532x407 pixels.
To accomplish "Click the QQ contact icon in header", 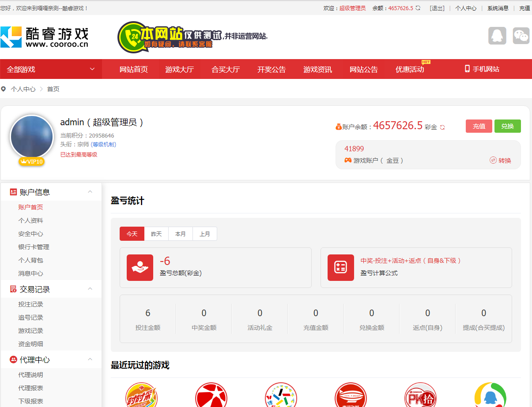I will coord(497,36).
